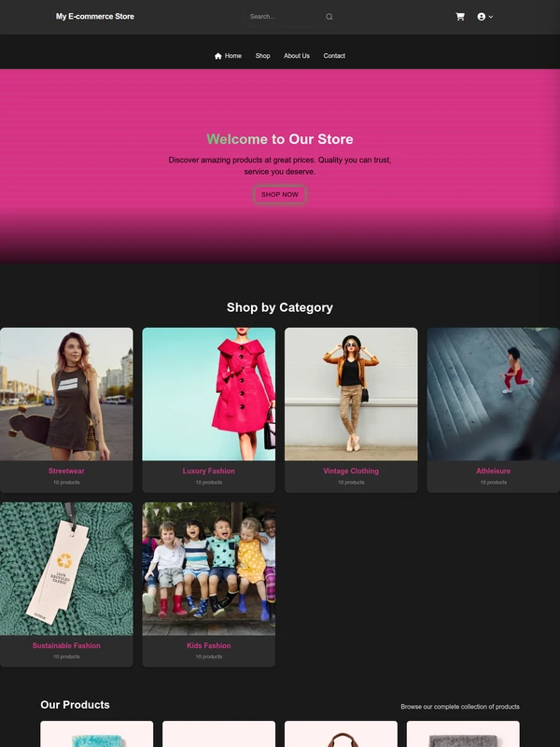Image resolution: width=560 pixels, height=747 pixels.
Task: Click the search magnifier icon
Action: pos(329,17)
